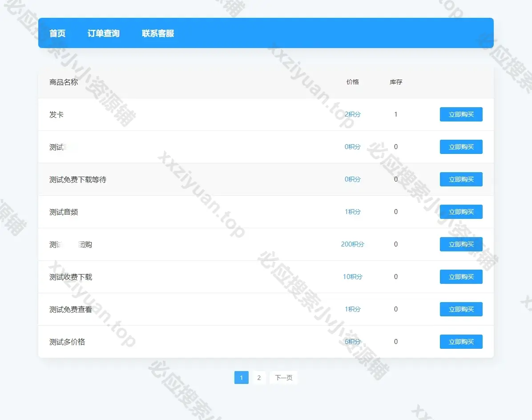Buy the 测试免费下载等待 item
Viewport: 532px width, 420px height.
coord(461,179)
